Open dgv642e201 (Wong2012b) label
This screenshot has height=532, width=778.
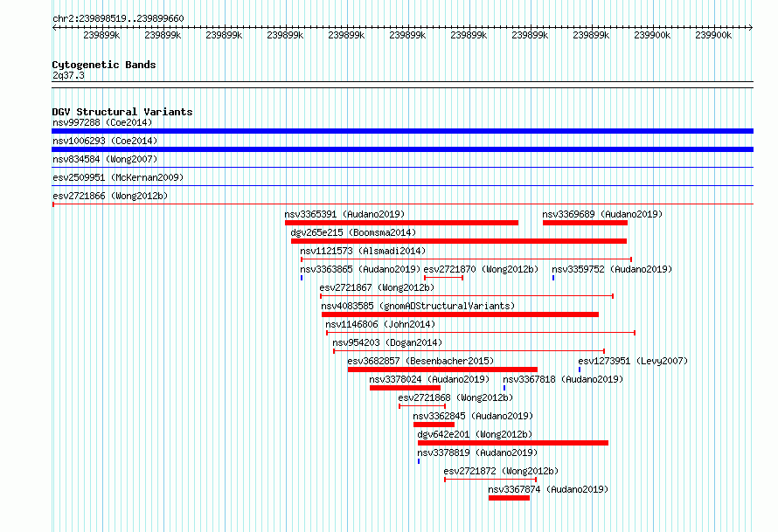[x=475, y=434]
